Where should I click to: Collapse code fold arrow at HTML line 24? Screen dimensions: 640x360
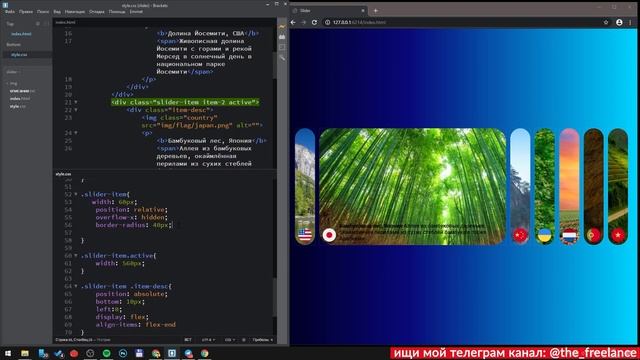pyautogui.click(x=76, y=133)
